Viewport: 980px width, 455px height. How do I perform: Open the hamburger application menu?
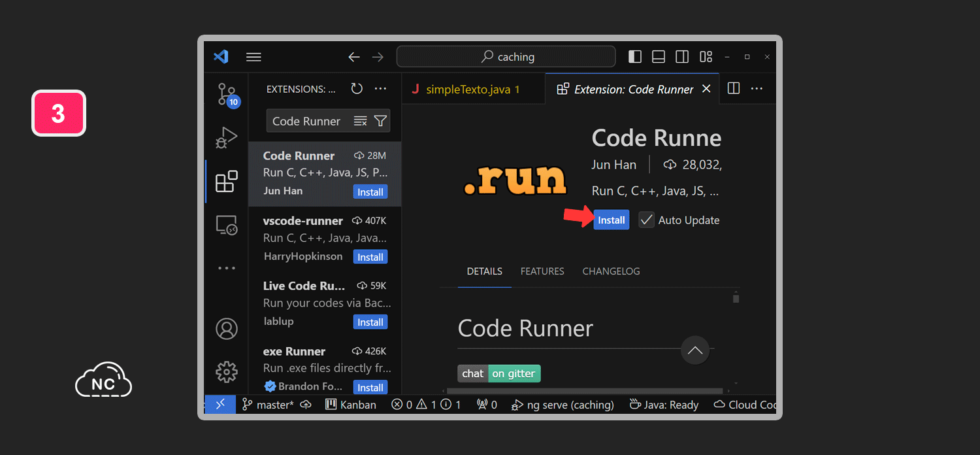pos(253,57)
